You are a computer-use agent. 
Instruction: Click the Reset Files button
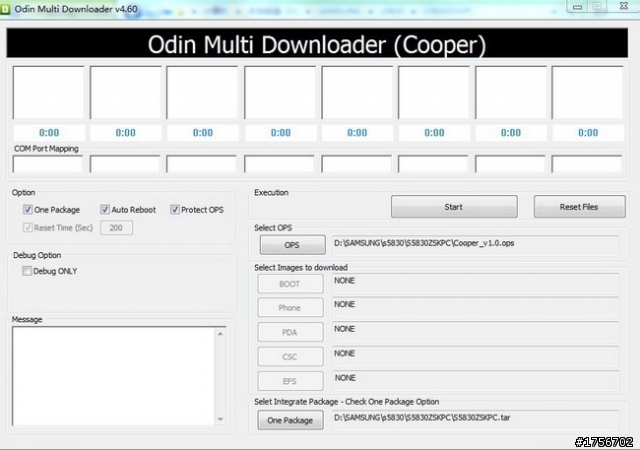pyautogui.click(x=579, y=207)
